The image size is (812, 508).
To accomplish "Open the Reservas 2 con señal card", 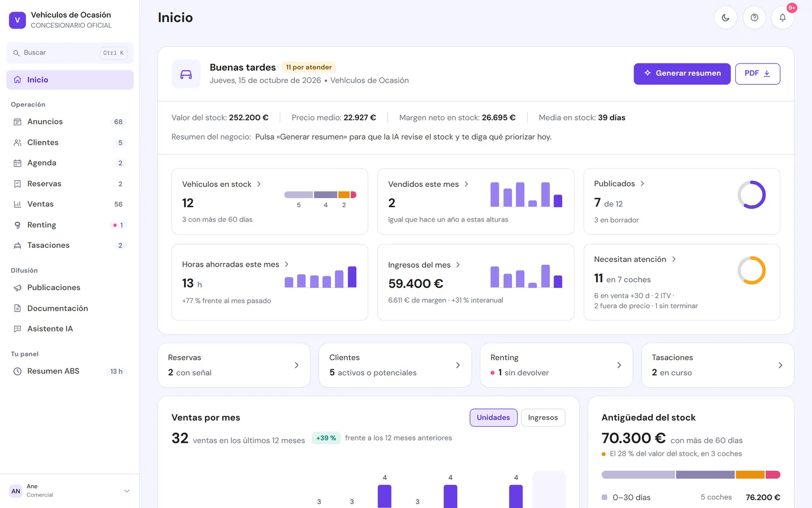I will 234,365.
